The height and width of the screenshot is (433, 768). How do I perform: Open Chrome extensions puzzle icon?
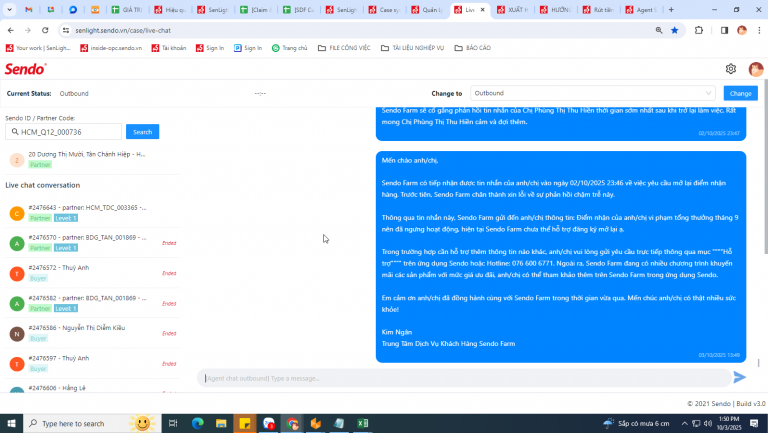click(698, 30)
